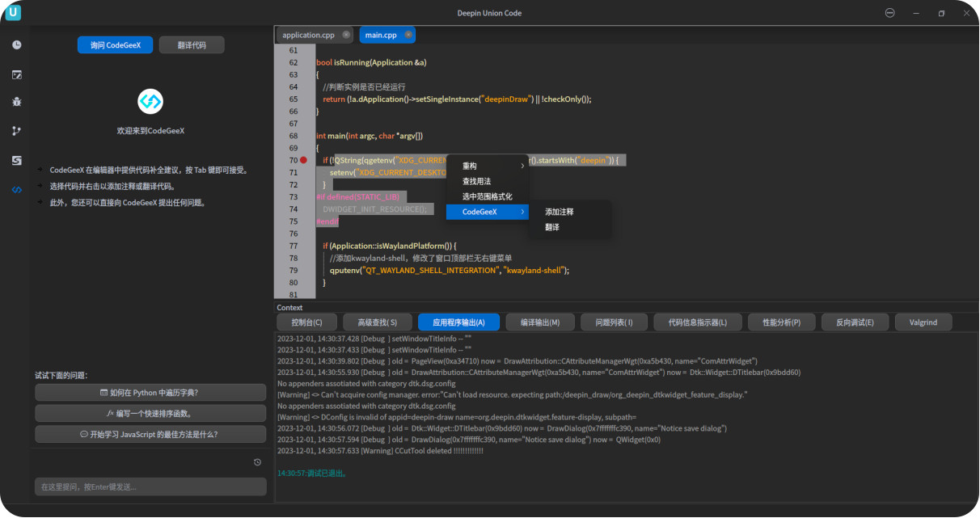Open the 代码信息指示器(L) tab

698,322
